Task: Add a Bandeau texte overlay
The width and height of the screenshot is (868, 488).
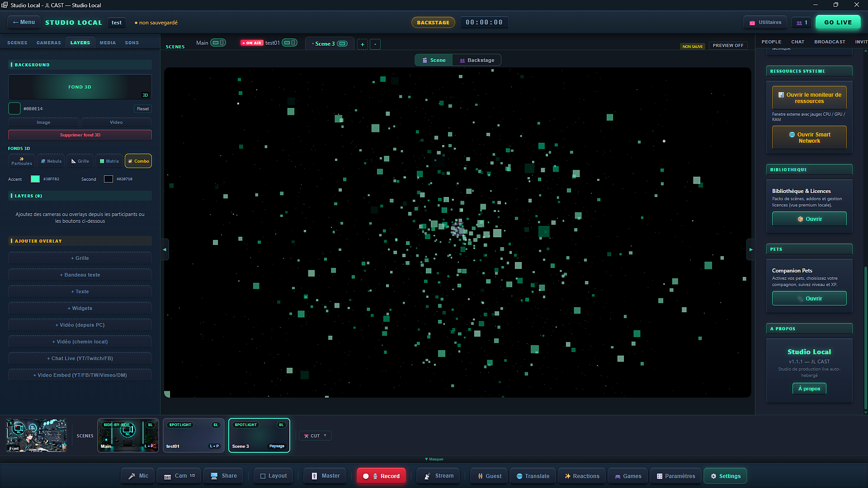Action: tap(80, 275)
